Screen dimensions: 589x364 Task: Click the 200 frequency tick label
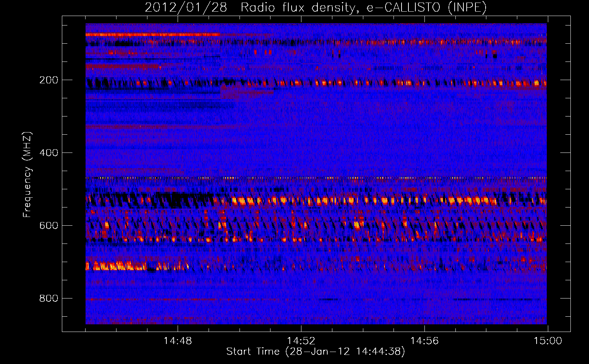pyautogui.click(x=49, y=80)
